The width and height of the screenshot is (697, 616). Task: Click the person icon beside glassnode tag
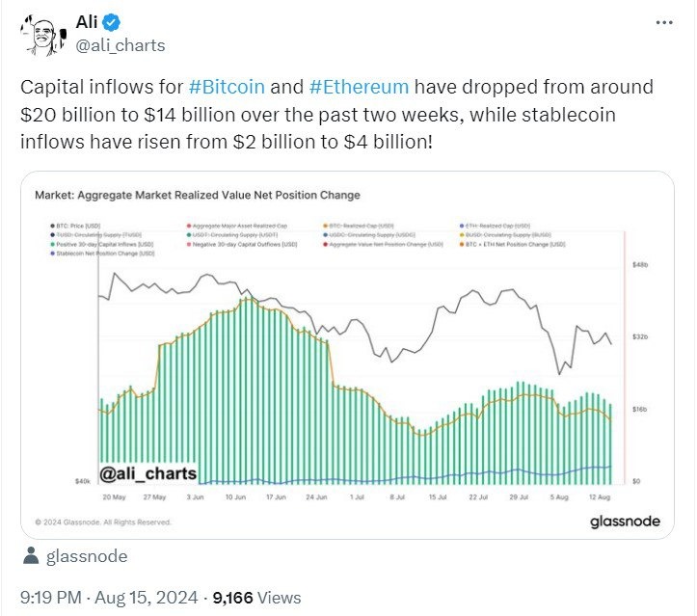pos(31,556)
